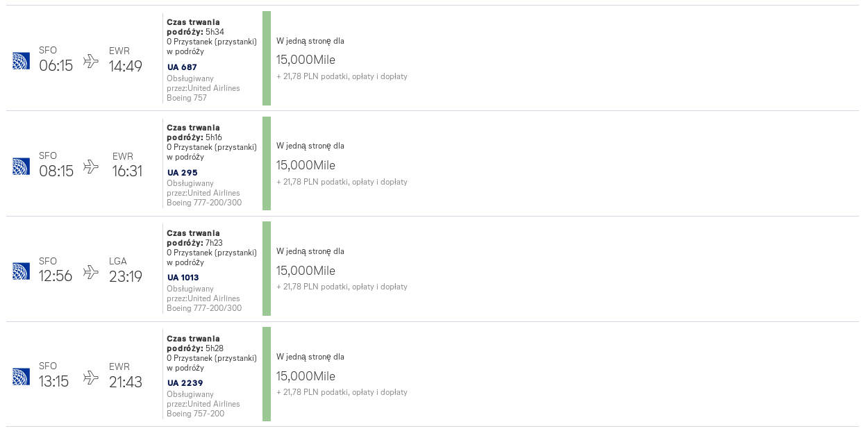Viewport: 868px width, 431px height.
Task: Click the green bar beside the UA 1013 fare
Action: click(x=267, y=269)
